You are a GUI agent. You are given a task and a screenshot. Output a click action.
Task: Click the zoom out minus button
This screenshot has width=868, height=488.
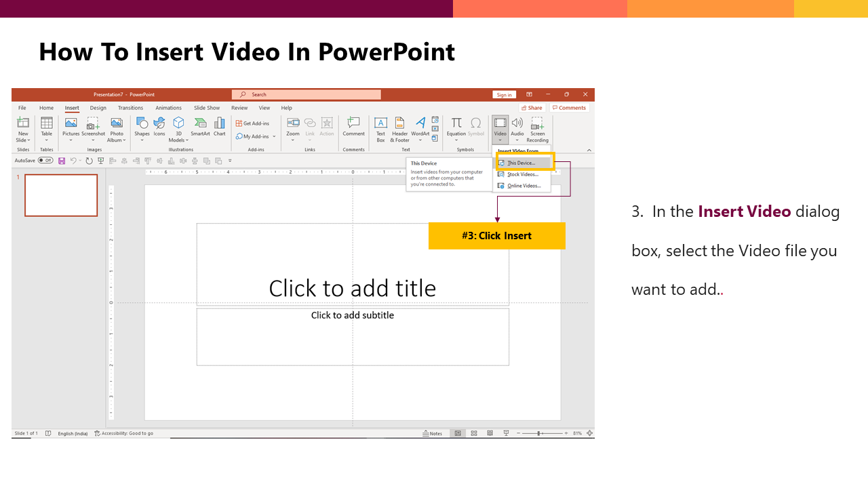(x=519, y=433)
